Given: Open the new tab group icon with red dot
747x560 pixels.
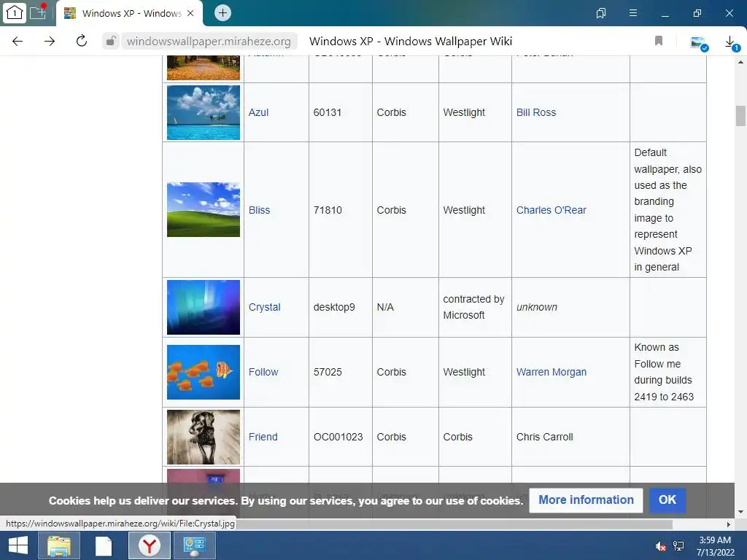Looking at the screenshot, I should (x=38, y=12).
